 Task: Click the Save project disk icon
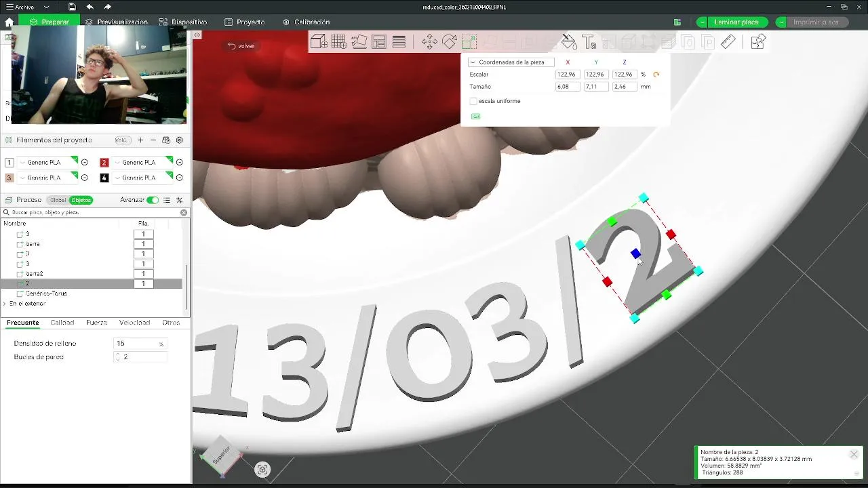(x=72, y=7)
